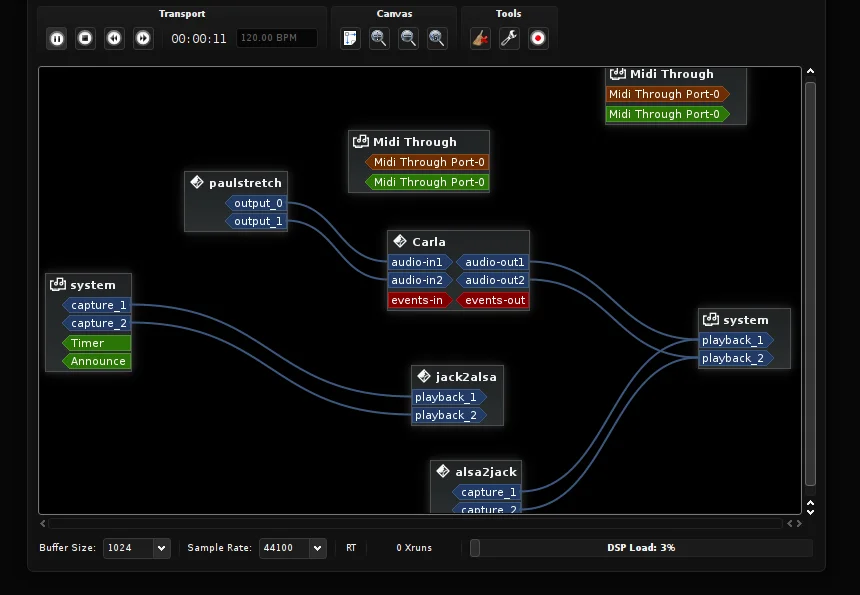This screenshot has height=595, width=860.
Task: Click the alsa2jack node icon
Action: pos(443,471)
